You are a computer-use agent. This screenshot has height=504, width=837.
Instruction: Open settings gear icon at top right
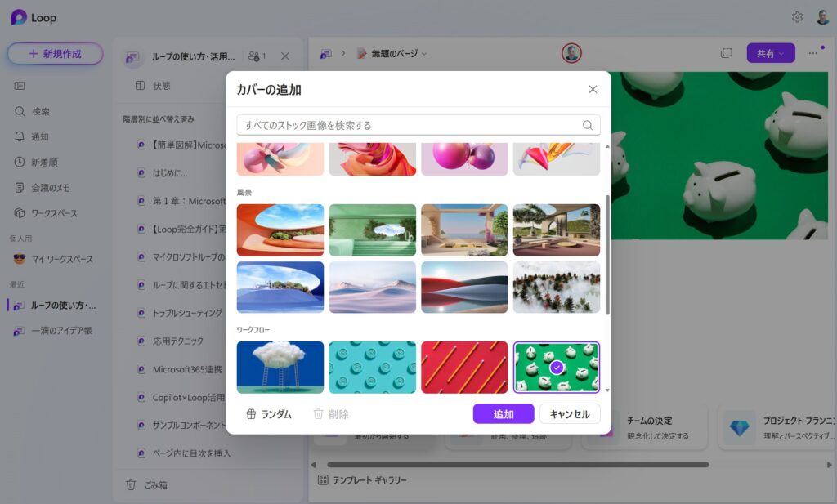tap(797, 17)
